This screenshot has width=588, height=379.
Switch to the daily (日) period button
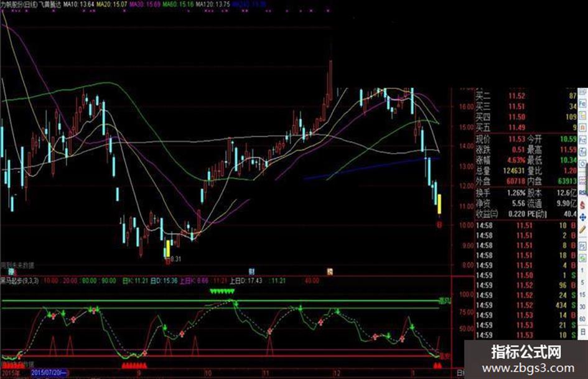pyautogui.click(x=583, y=331)
